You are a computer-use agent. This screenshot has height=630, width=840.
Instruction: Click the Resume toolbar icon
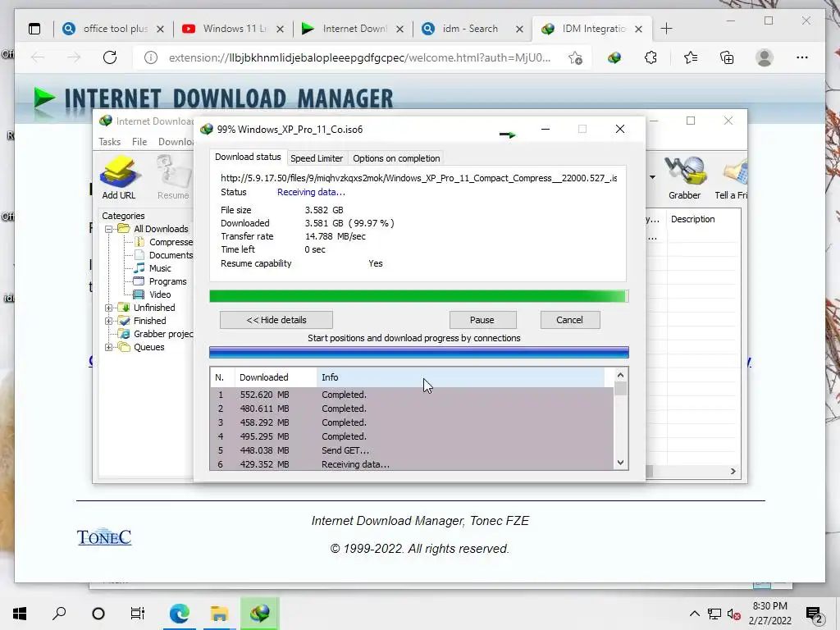click(173, 177)
